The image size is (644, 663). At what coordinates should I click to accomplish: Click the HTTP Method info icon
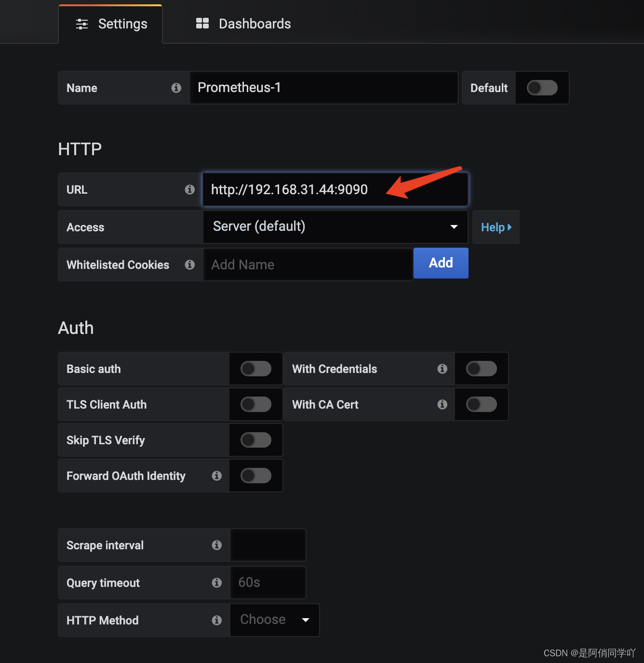(x=217, y=620)
